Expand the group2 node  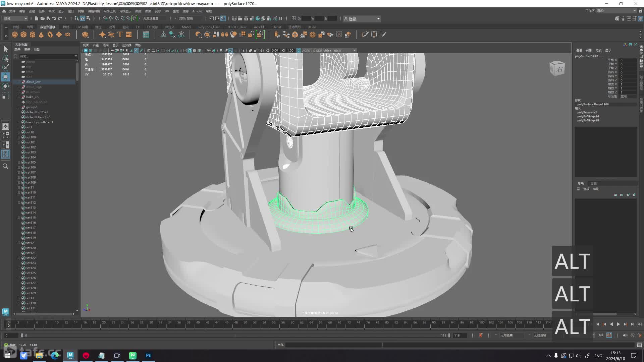click(x=19, y=107)
